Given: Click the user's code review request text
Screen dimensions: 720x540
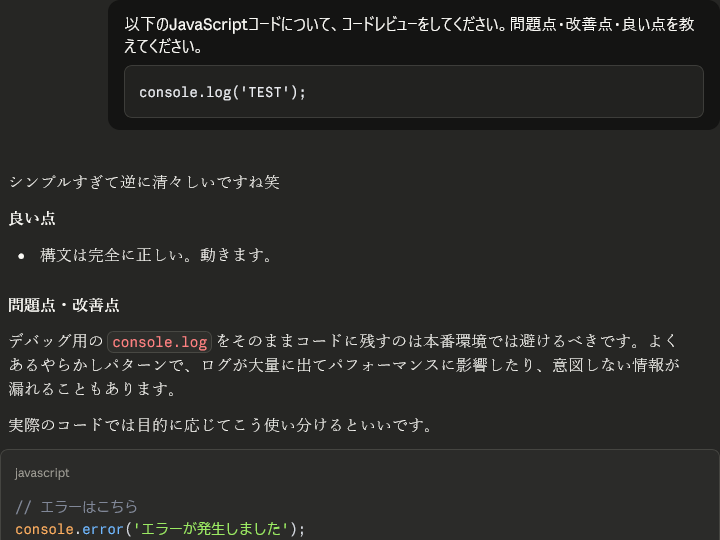Looking at the screenshot, I should (409, 35).
